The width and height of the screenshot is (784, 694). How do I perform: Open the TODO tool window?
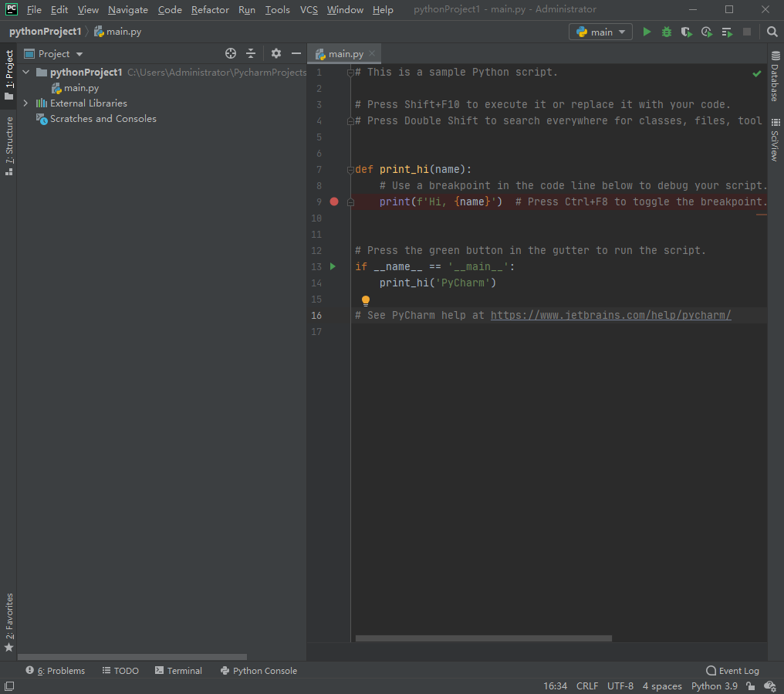120,671
